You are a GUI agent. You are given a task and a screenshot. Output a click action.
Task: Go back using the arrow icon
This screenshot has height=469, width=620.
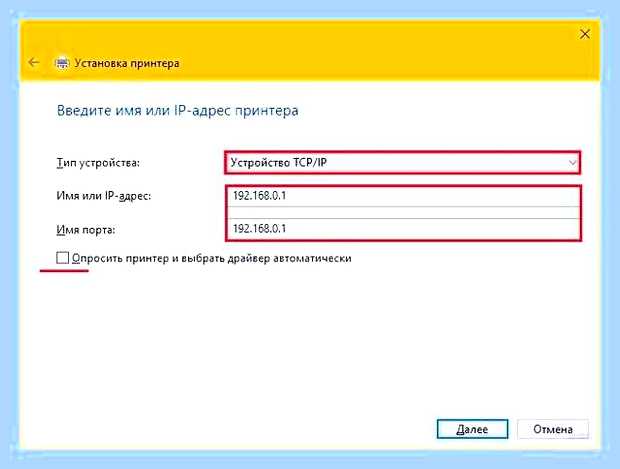(x=34, y=62)
